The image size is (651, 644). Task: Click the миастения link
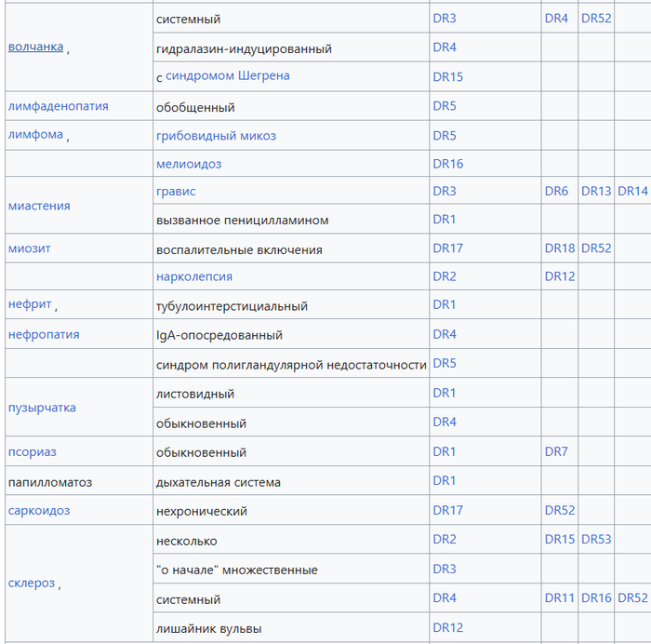pyautogui.click(x=39, y=206)
